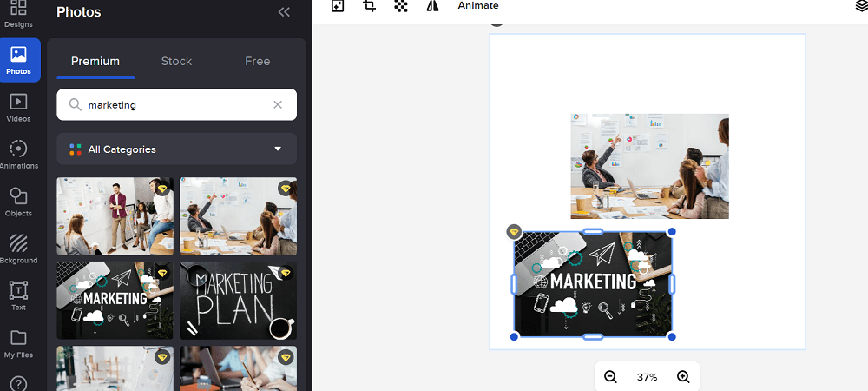
Task: Switch to the Stock tab
Action: [176, 61]
